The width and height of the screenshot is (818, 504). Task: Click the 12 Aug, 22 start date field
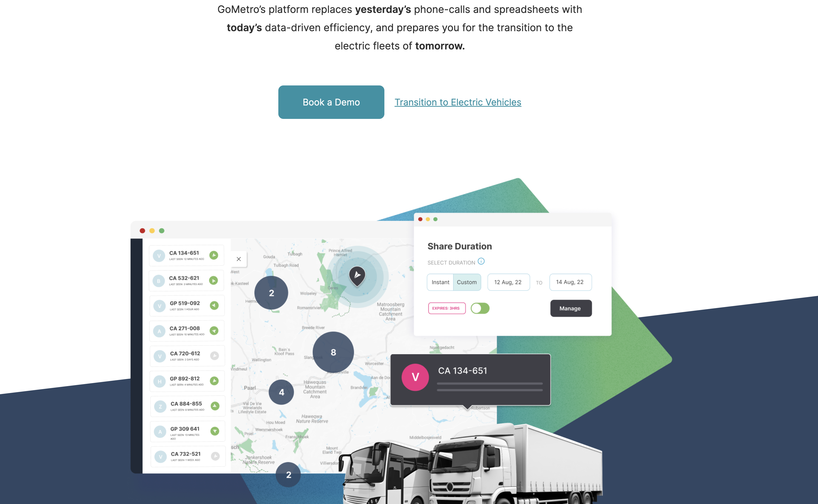508,282
